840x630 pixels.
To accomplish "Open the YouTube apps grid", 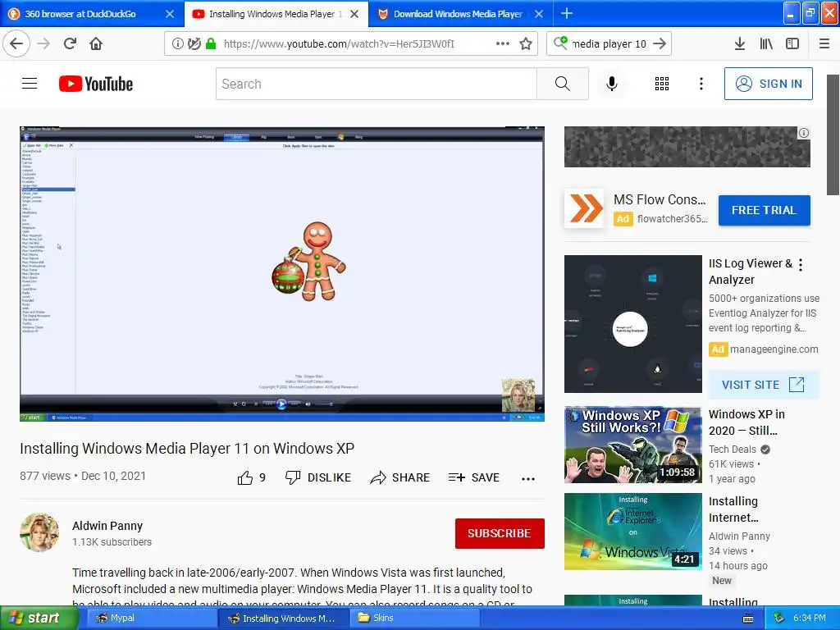I will [x=662, y=84].
